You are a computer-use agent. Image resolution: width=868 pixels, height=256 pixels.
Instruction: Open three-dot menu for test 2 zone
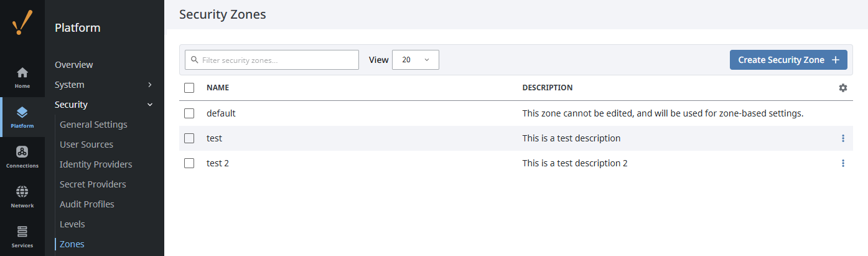[842, 163]
